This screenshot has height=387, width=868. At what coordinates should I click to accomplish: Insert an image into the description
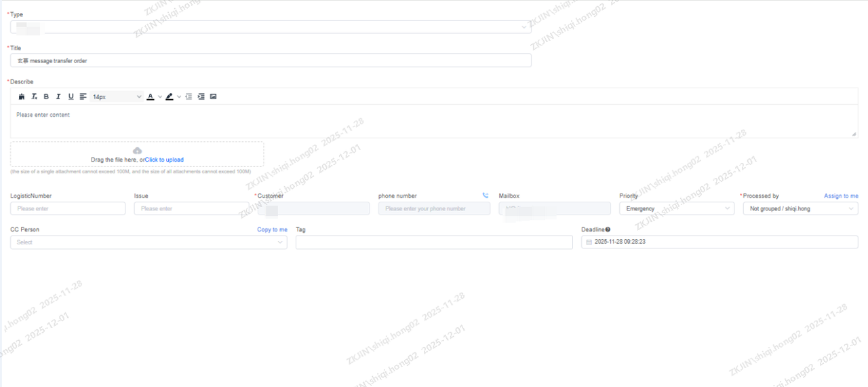click(x=213, y=97)
